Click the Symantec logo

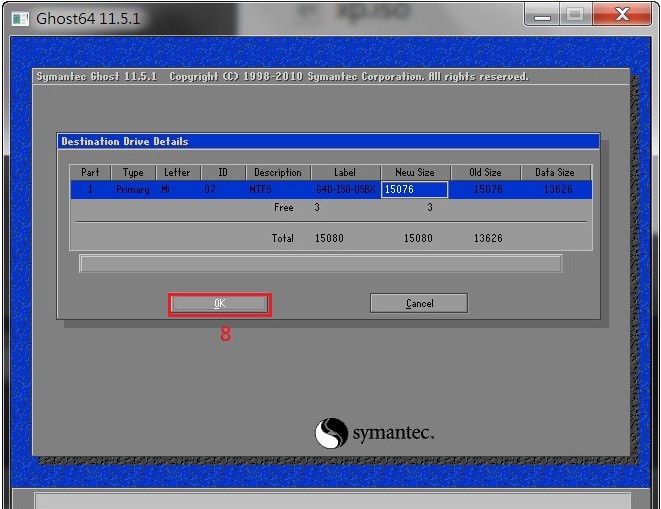[373, 433]
